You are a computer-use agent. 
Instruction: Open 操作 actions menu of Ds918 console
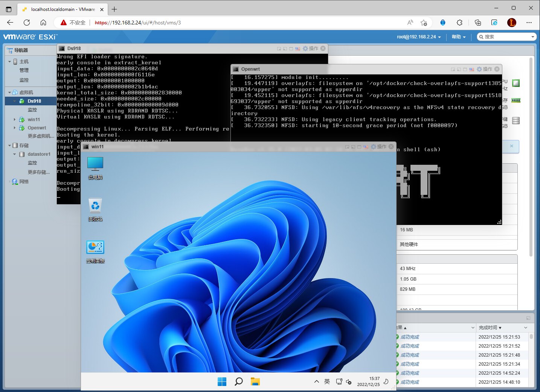(311, 49)
